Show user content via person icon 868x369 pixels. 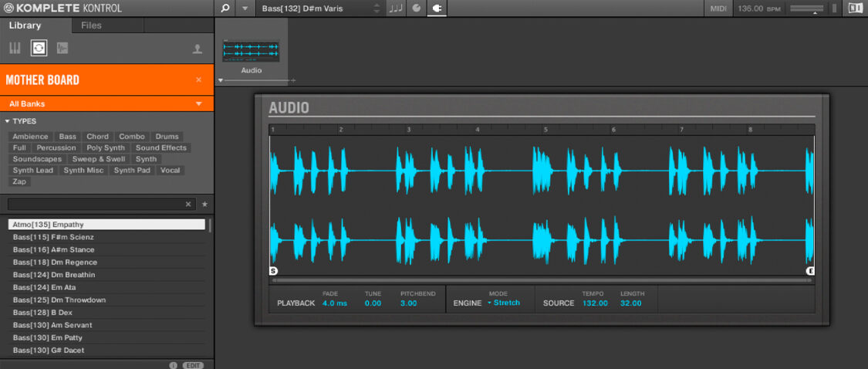tap(197, 49)
